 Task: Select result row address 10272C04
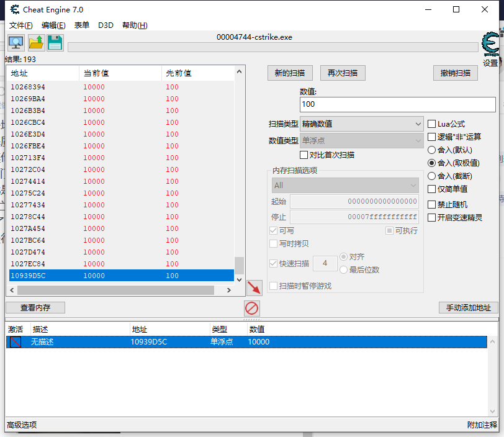click(x=122, y=169)
